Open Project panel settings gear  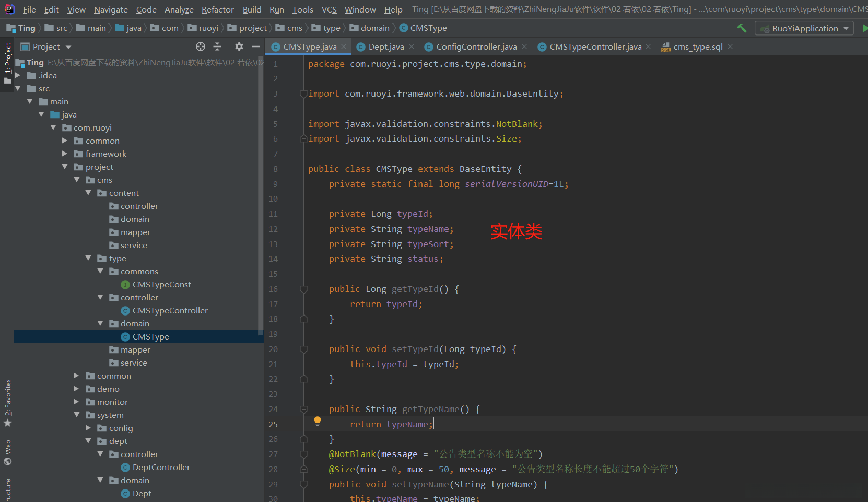tap(239, 47)
